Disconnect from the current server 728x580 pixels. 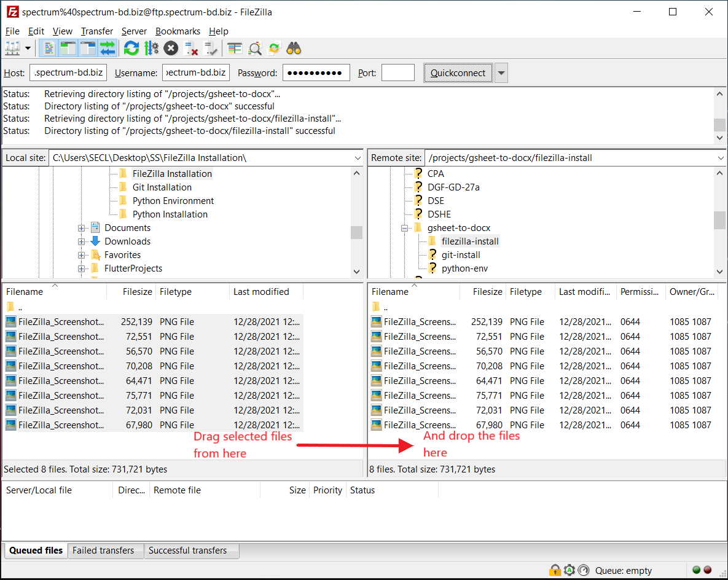191,49
